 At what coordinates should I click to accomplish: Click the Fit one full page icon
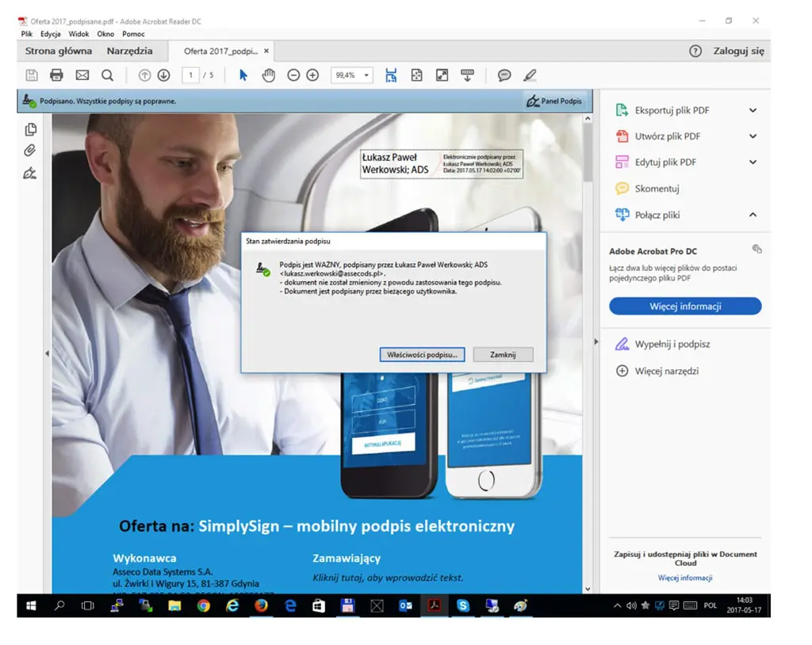pos(416,75)
